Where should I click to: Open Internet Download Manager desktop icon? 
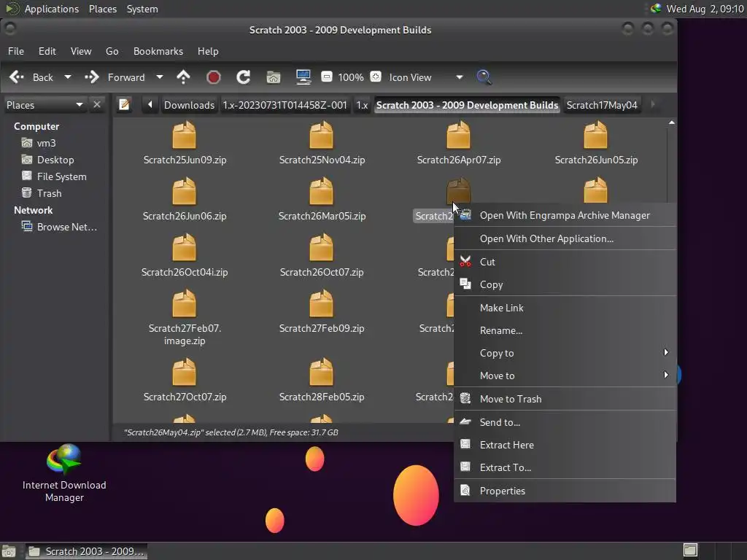64,473
